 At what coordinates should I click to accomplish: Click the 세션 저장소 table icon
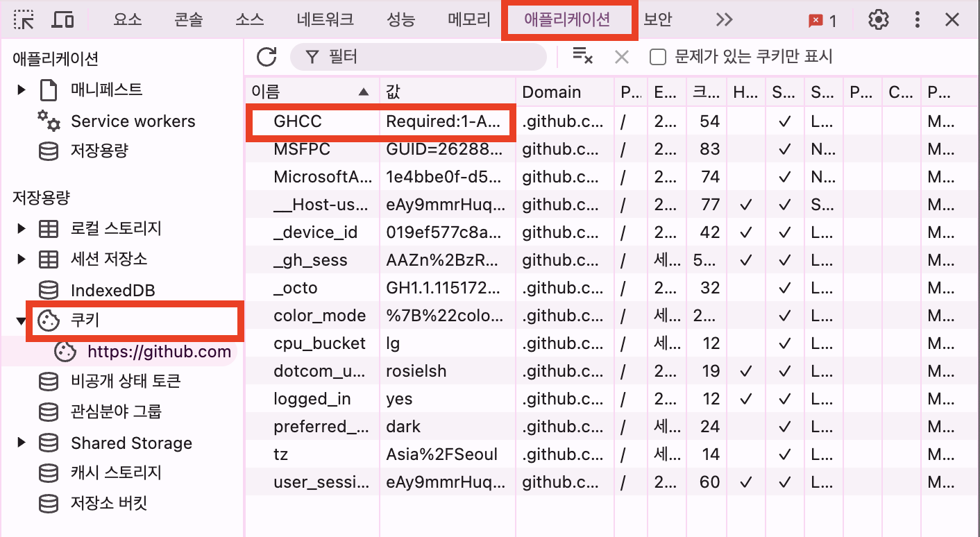48,259
